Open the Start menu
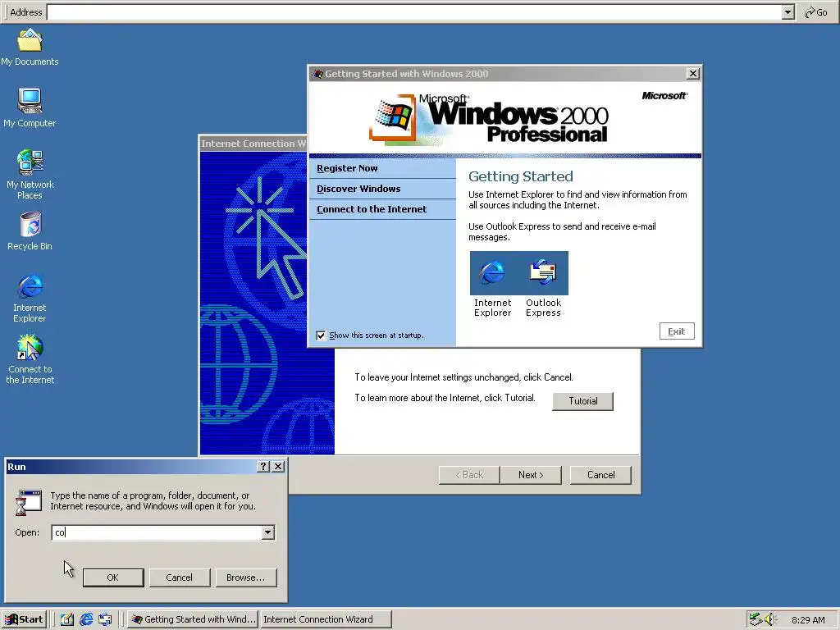840x630 pixels. [24, 619]
